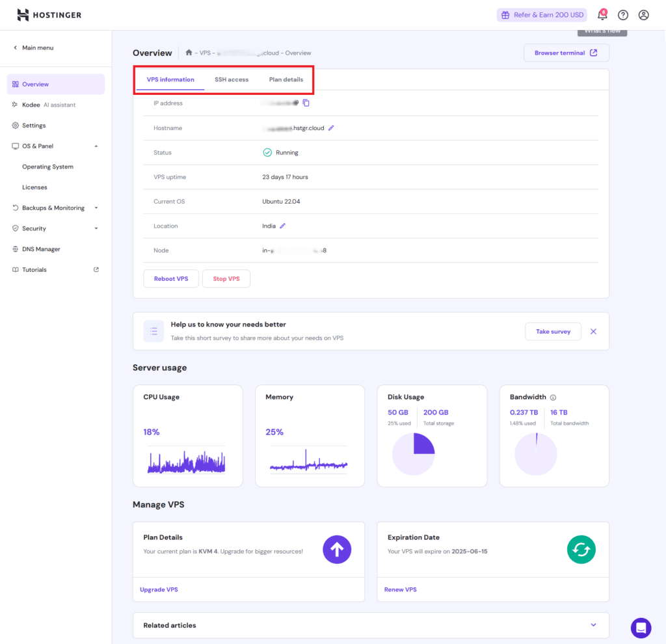Click the Kodee sparkle icon

point(16,105)
